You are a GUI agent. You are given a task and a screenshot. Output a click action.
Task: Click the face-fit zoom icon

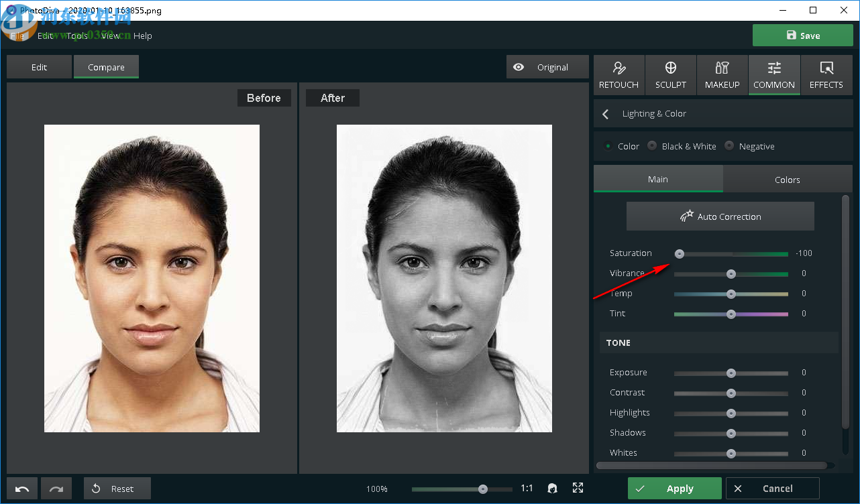pos(552,489)
